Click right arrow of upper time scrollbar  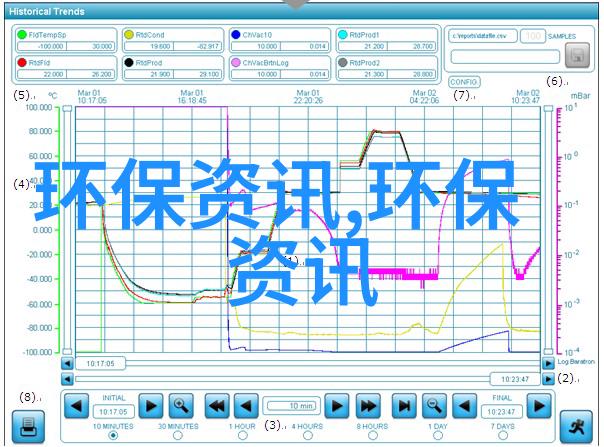548,363
